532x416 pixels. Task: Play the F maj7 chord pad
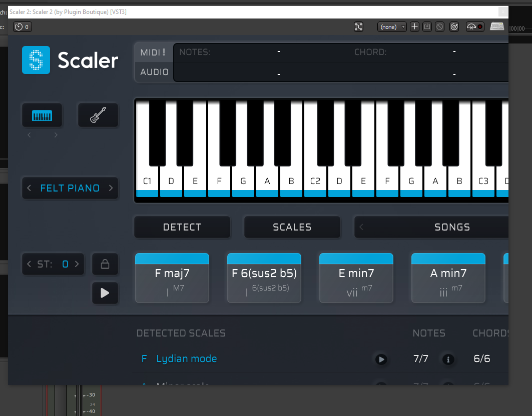tap(172, 278)
